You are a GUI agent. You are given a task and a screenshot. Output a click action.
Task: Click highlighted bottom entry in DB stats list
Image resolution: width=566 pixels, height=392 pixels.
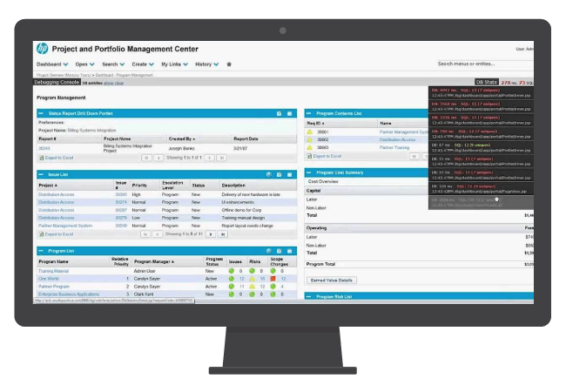click(482, 202)
